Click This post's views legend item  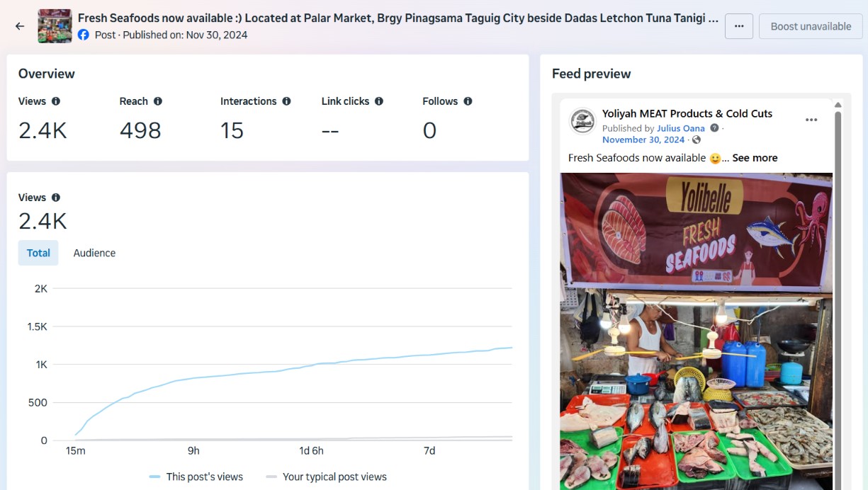point(196,477)
